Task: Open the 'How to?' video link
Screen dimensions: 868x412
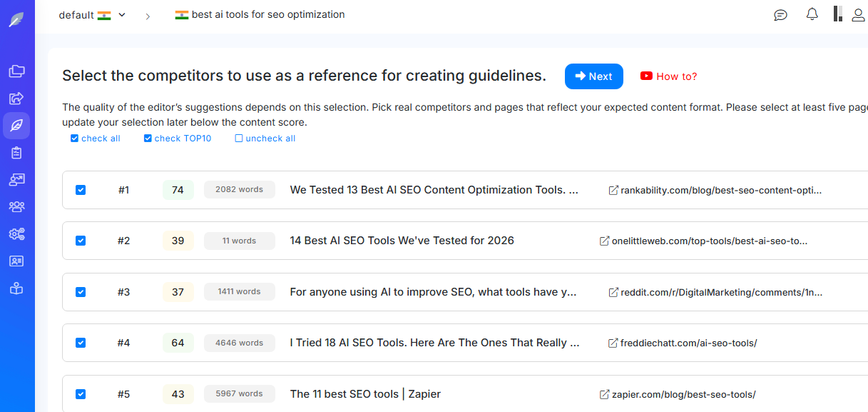Action: (x=669, y=76)
